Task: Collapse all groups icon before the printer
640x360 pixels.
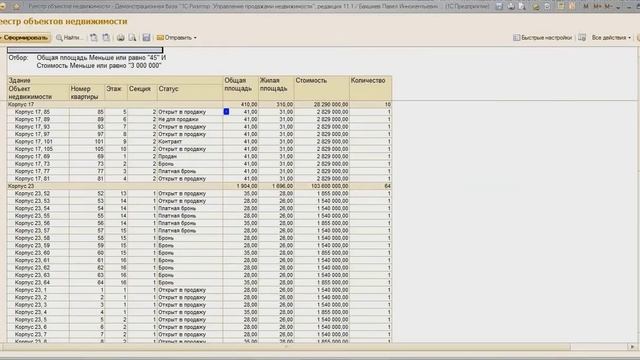Action: coord(106,38)
